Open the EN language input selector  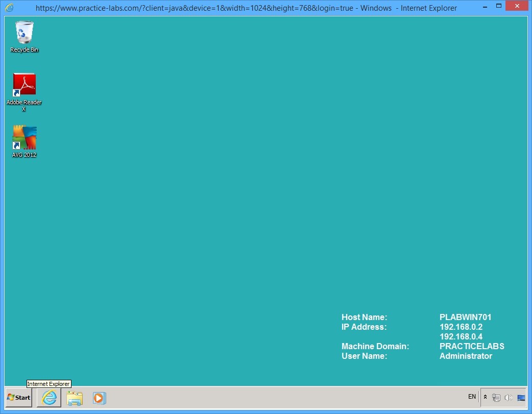[x=472, y=397]
